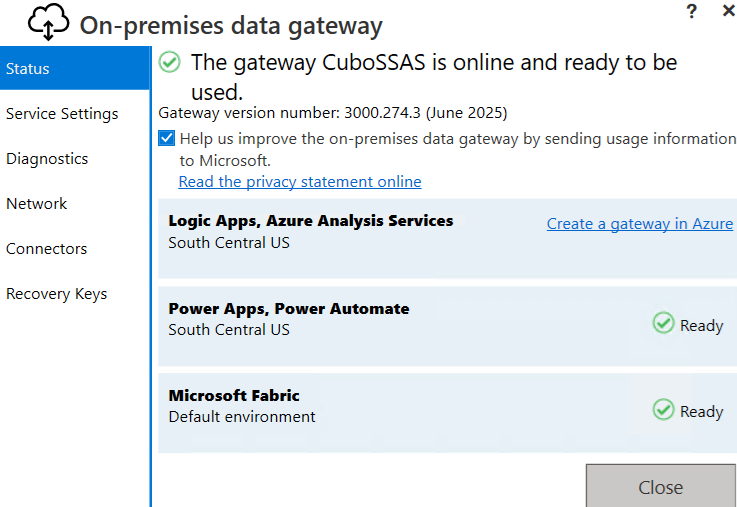Click the Power Apps Ready checkmark icon
This screenshot has height=507, width=737.
[x=663, y=323]
